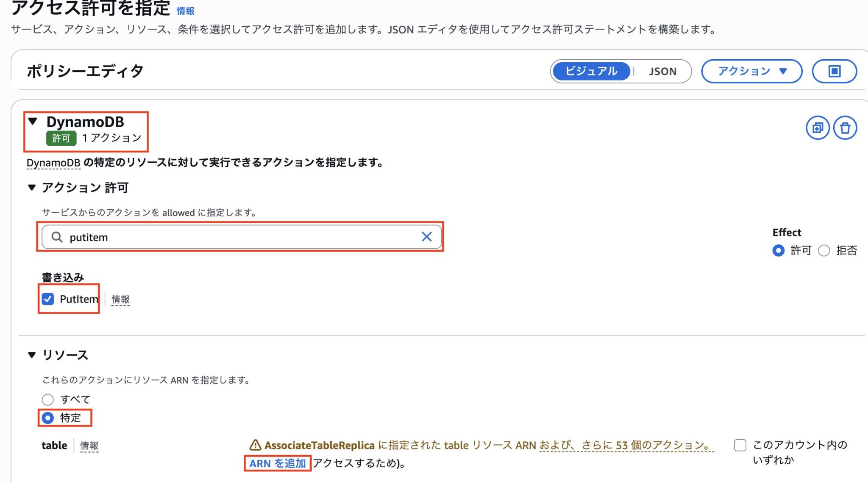Open the アクション dropdown menu
The image size is (868, 482).
click(751, 71)
